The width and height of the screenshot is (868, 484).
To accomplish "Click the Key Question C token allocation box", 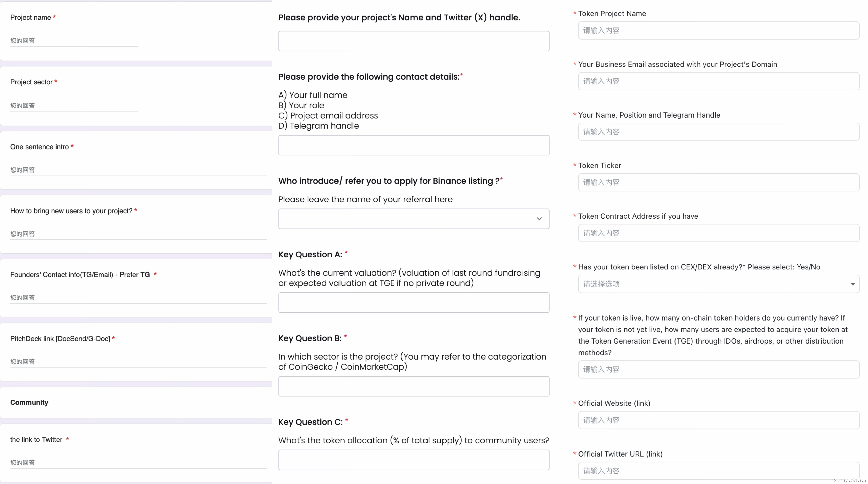I will pos(413,460).
